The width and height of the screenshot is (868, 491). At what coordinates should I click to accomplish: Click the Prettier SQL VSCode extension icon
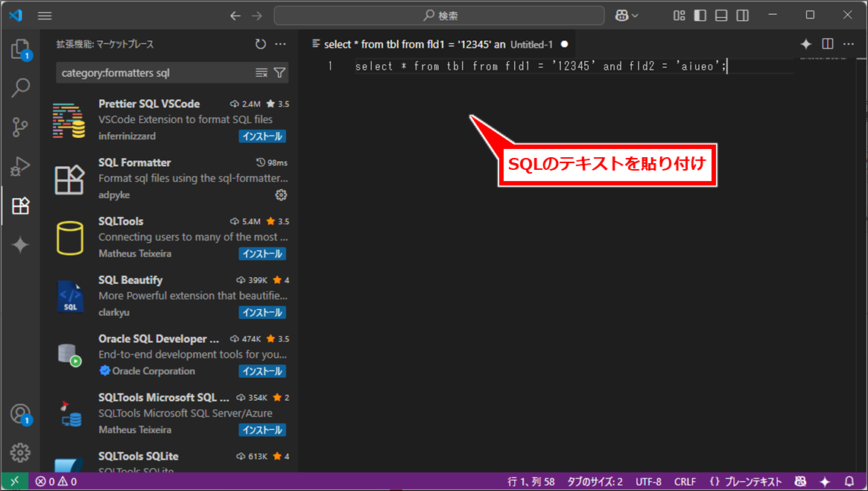click(69, 120)
